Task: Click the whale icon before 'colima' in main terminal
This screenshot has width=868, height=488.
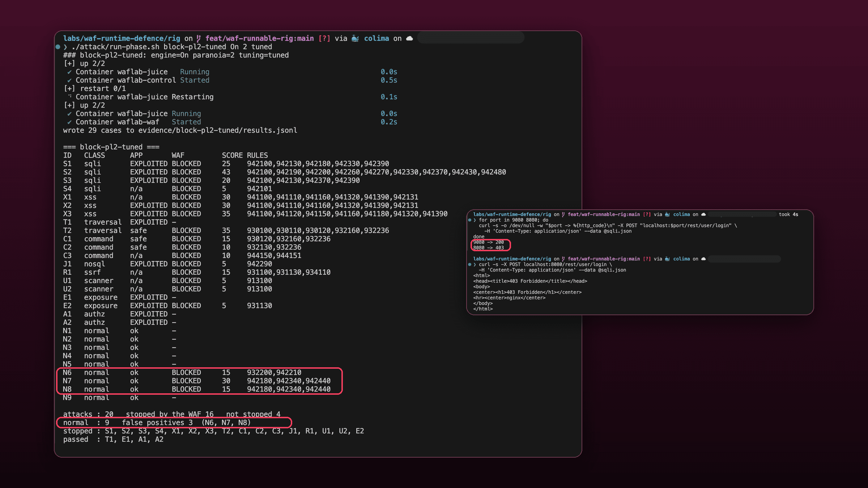Action: pyautogui.click(x=356, y=38)
